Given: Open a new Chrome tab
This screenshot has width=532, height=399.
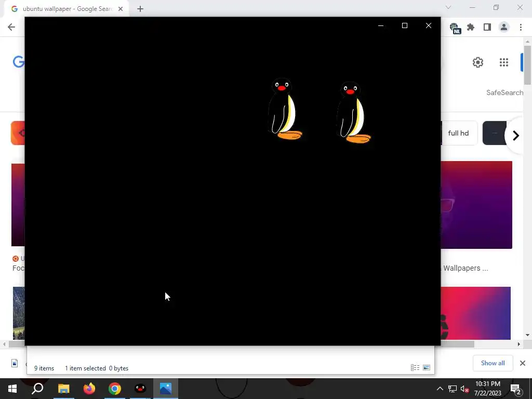Looking at the screenshot, I should (140, 9).
